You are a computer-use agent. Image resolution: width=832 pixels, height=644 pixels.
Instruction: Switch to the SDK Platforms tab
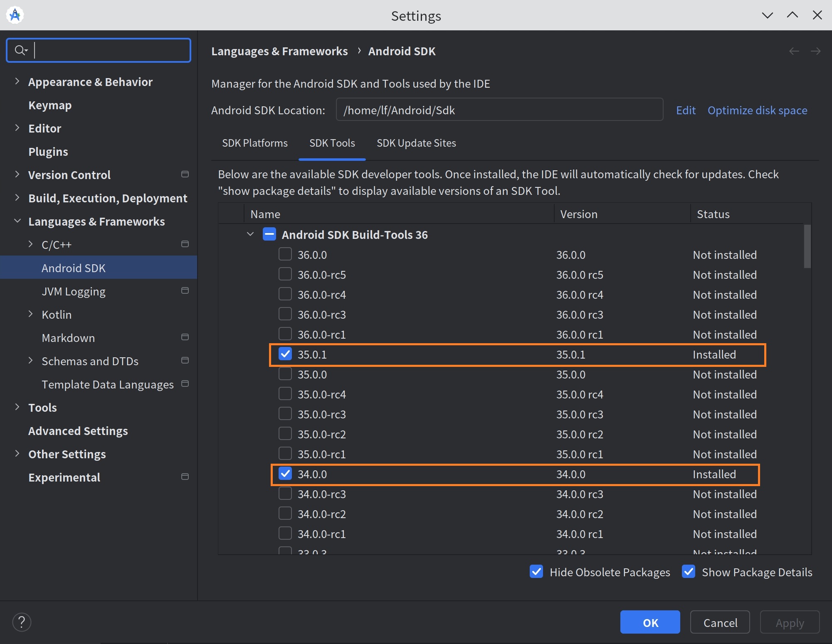254,143
